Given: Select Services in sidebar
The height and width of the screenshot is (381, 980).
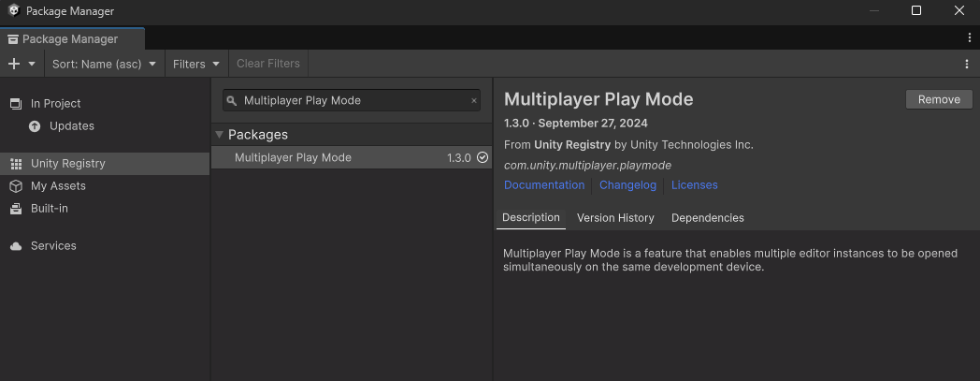Looking at the screenshot, I should tap(105, 246).
